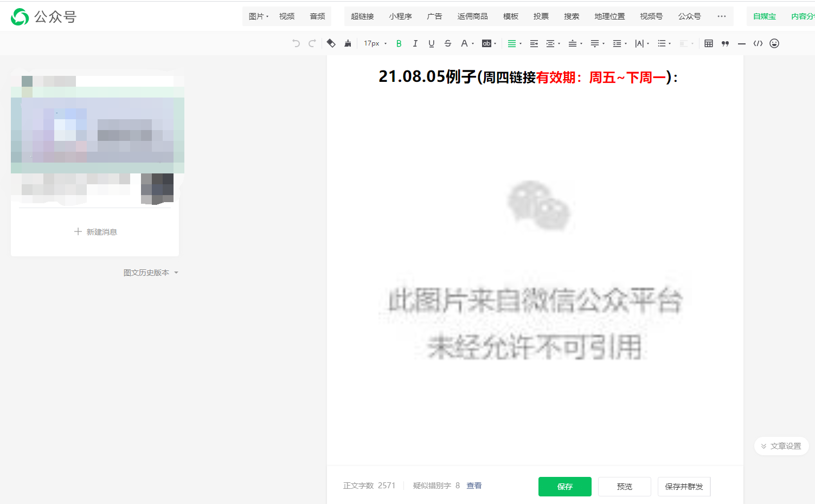Click the 公众号 logo icon

tap(20, 17)
